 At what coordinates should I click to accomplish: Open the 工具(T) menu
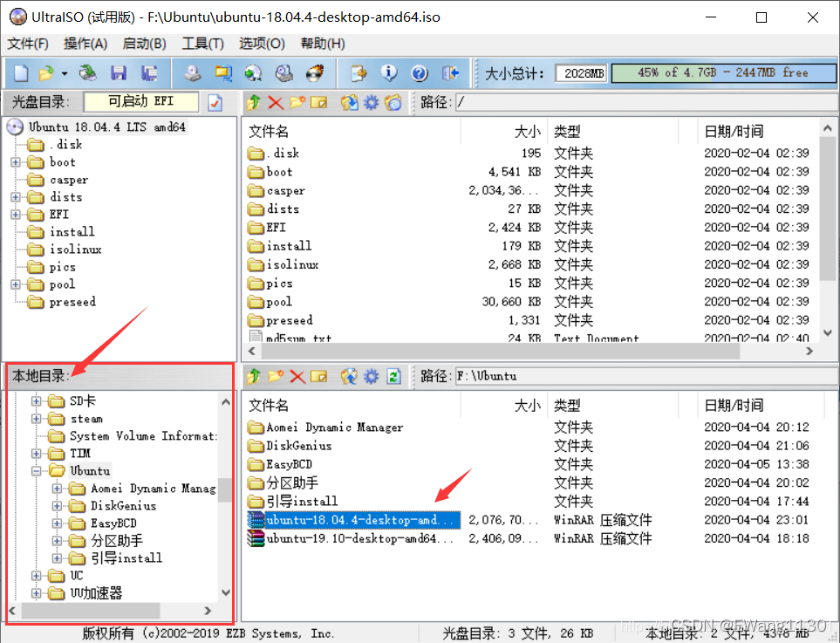pos(202,44)
